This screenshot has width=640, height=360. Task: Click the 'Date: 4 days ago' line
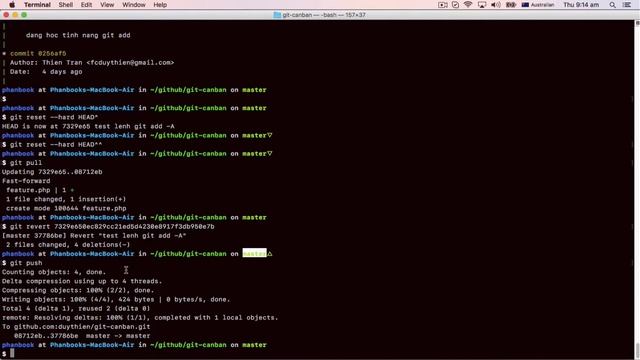(x=46, y=71)
